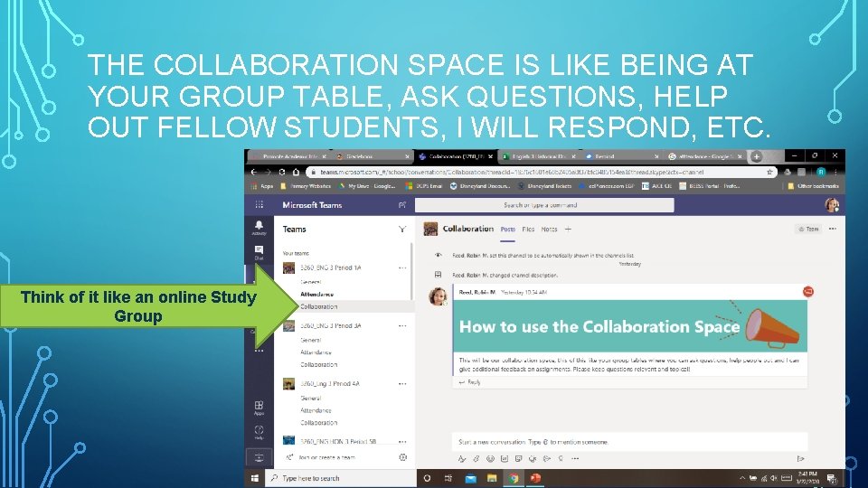Open more options for 3260_ENG 3 Period 3A
The width and height of the screenshot is (868, 488).
pos(402,326)
